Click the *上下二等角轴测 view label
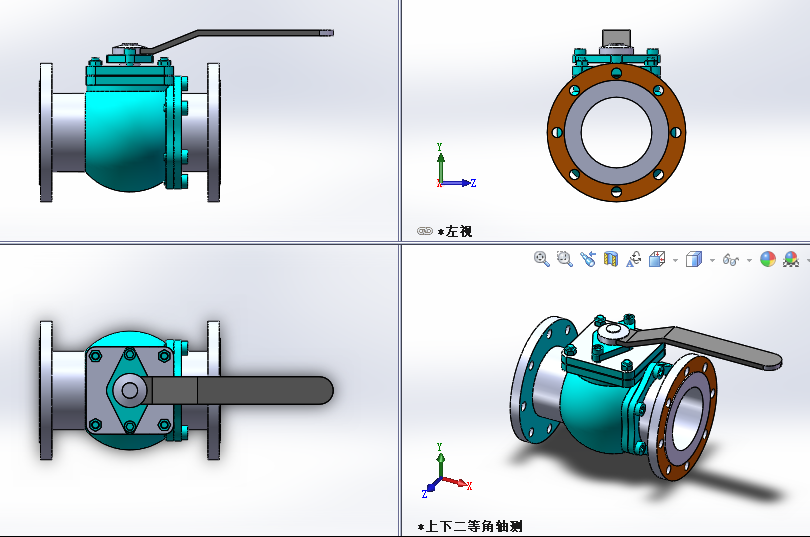The image size is (810, 537). point(470,527)
